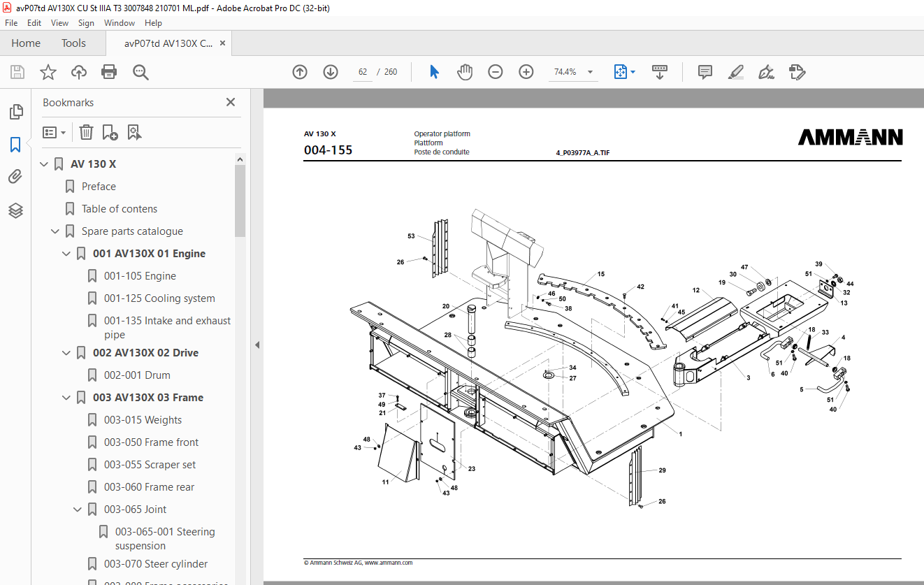
Task: Open the View menu
Action: tap(60, 23)
